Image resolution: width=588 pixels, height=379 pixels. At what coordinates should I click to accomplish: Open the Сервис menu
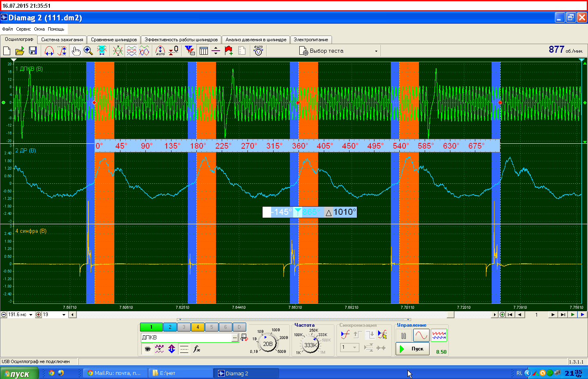pos(23,29)
